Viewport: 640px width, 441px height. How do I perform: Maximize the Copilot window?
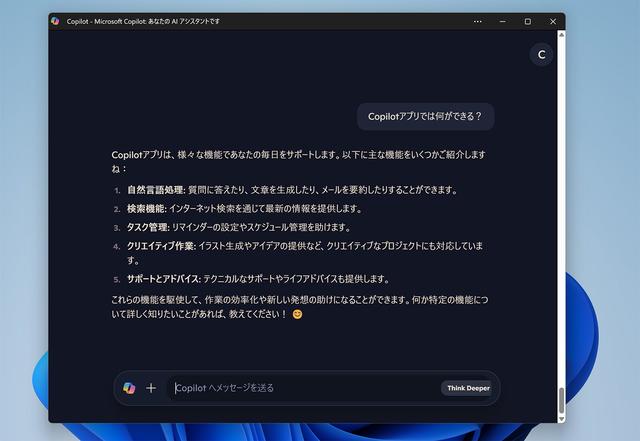[528, 21]
